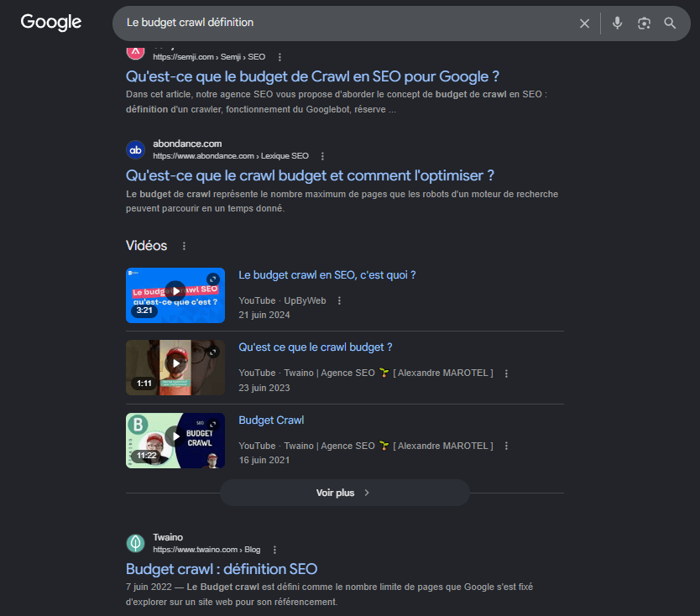Open the three-dot menu next to Vidéos heading
Image resolution: width=700 pixels, height=616 pixels.
click(x=184, y=246)
